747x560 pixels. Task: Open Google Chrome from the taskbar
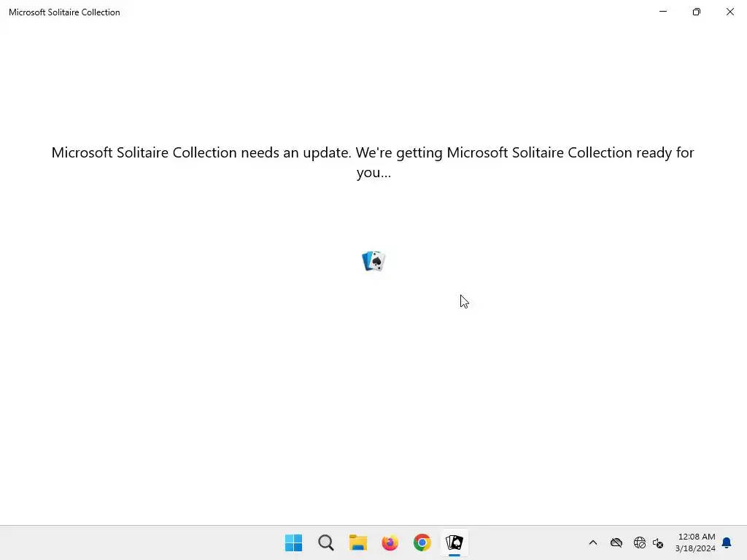point(422,542)
